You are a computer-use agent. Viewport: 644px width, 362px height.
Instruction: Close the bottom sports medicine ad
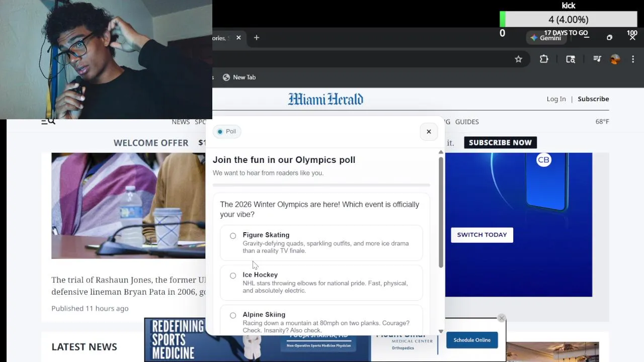click(x=501, y=318)
